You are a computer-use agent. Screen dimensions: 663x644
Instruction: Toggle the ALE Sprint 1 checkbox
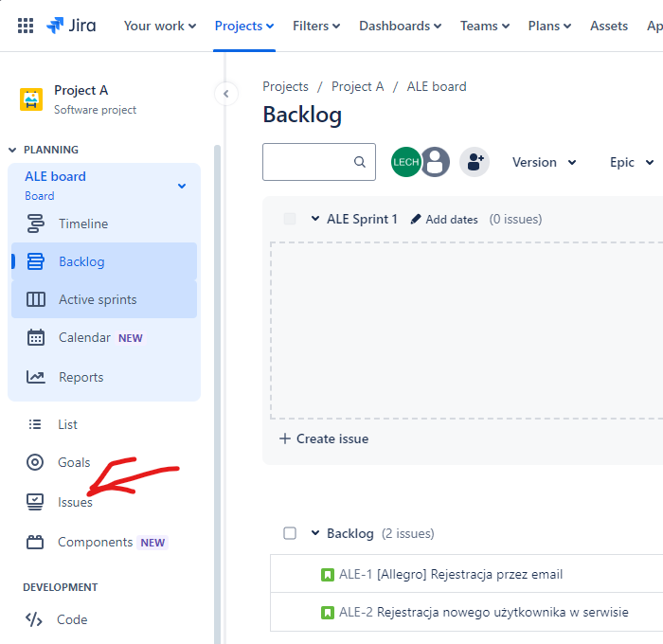coord(290,219)
